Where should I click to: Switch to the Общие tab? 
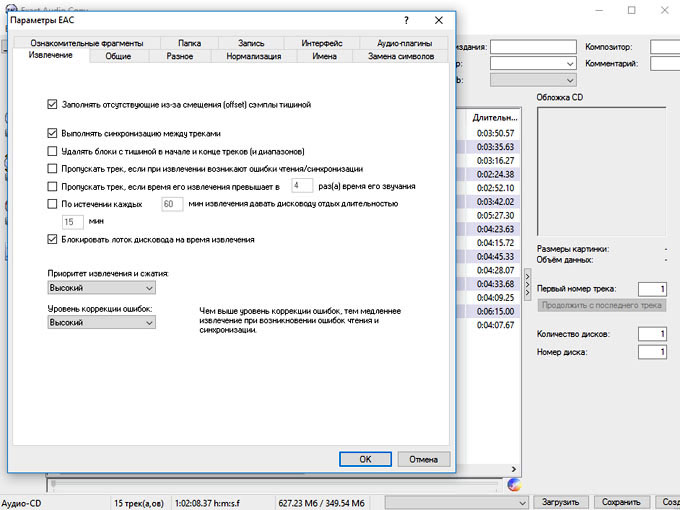[x=118, y=57]
